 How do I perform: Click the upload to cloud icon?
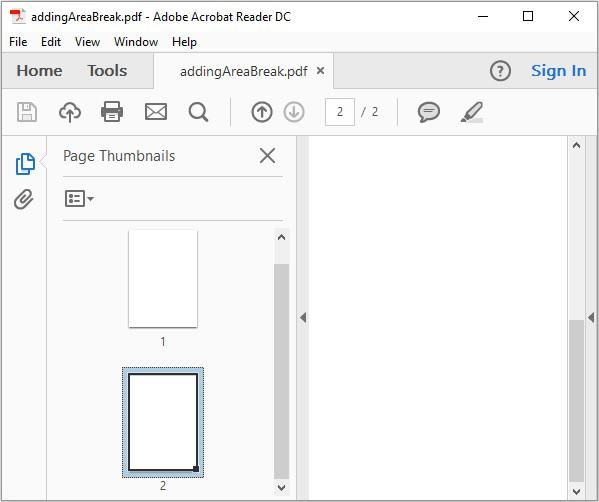coord(70,112)
